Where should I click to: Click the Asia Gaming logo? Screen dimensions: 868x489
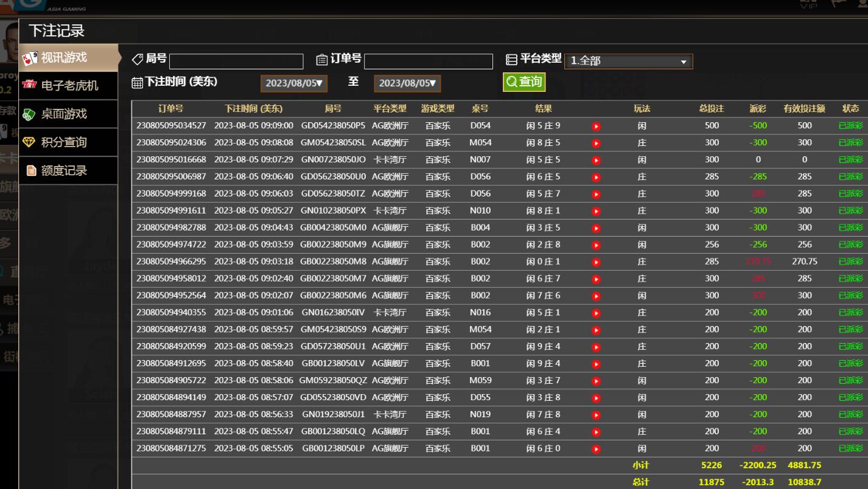coord(44,6)
